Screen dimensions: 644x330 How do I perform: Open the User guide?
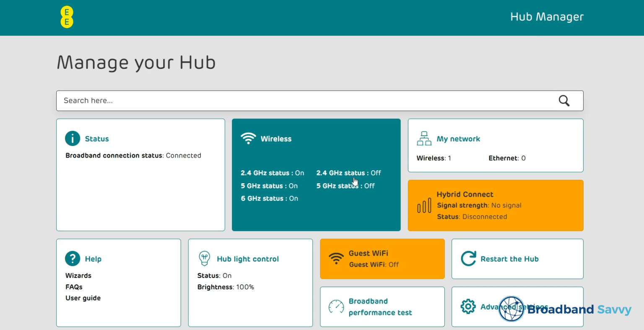point(83,298)
